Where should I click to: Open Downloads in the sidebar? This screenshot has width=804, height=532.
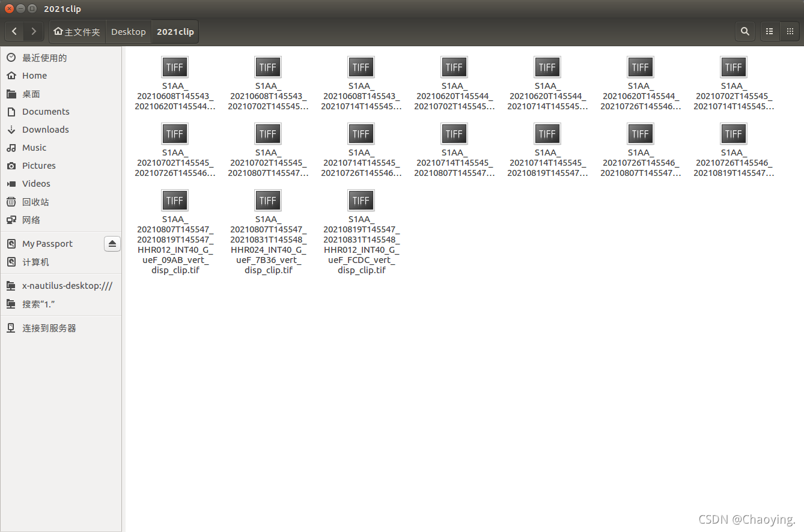click(61, 130)
